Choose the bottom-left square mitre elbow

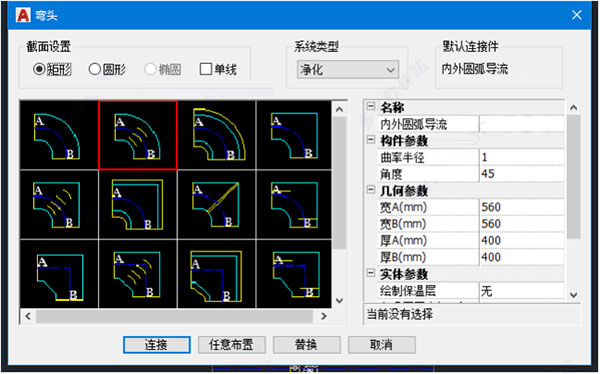[x=59, y=274]
